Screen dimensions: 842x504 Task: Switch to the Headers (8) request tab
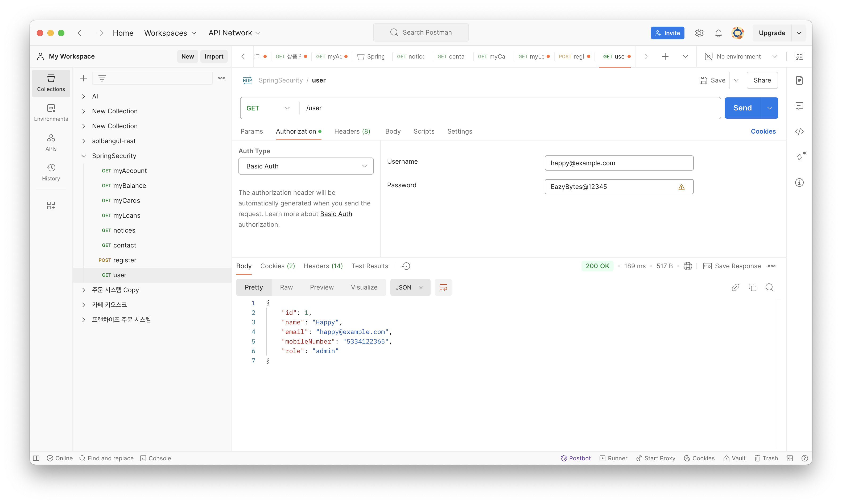tap(352, 131)
